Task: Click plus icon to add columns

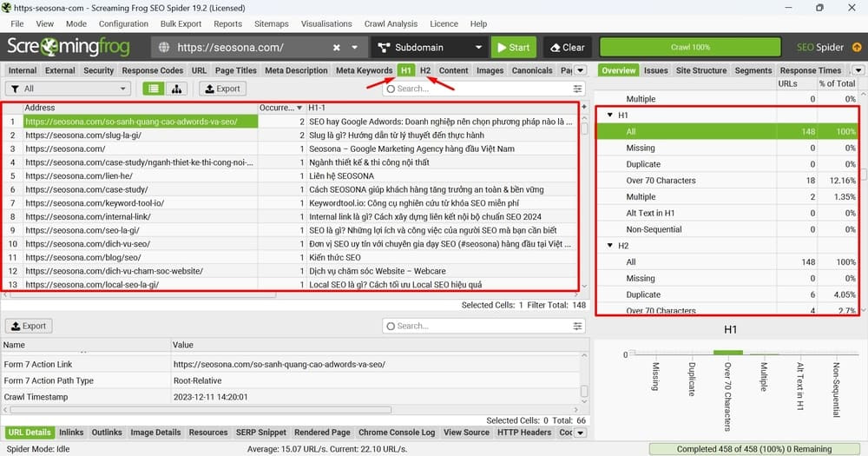Action: click(x=584, y=106)
